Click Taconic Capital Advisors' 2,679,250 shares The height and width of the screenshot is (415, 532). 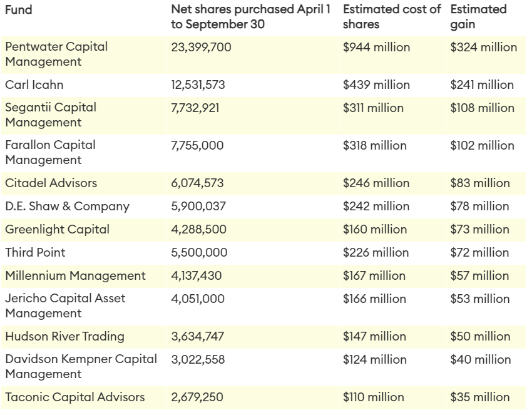[x=198, y=397]
